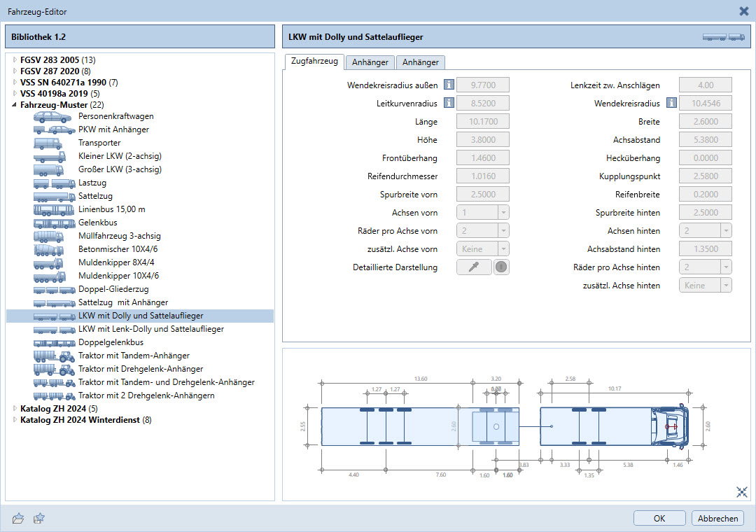This screenshot has height=532, width=756.
Task: Click info icon next to Wendekreisradius außen
Action: (449, 85)
